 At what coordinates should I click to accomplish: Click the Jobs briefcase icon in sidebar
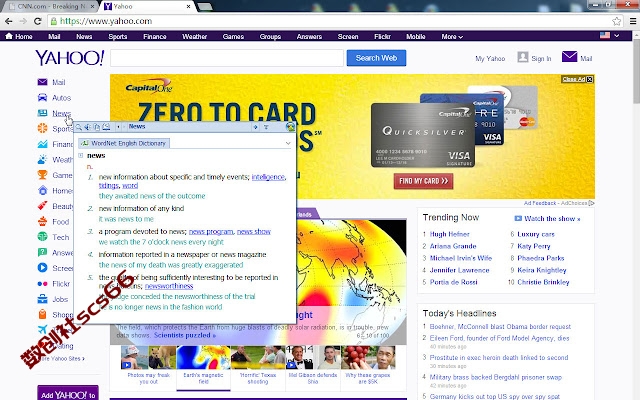click(x=42, y=299)
